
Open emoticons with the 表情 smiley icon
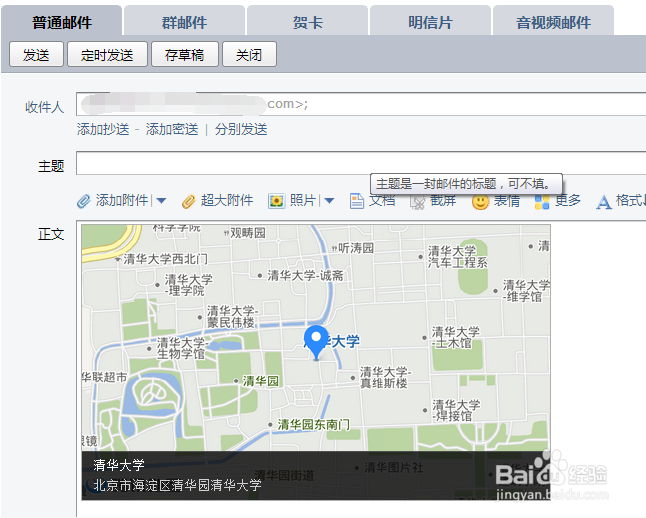pyautogui.click(x=480, y=202)
